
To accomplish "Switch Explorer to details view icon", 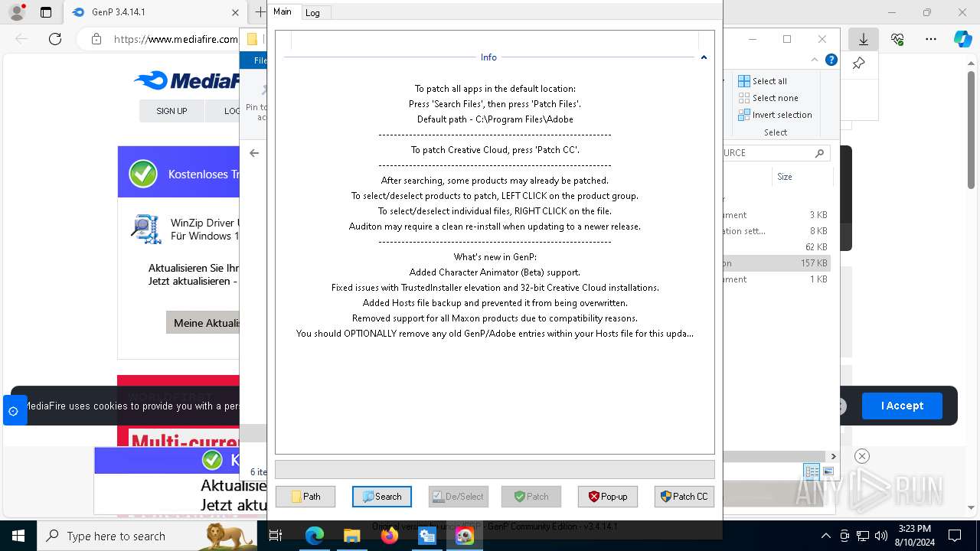I will coord(812,471).
